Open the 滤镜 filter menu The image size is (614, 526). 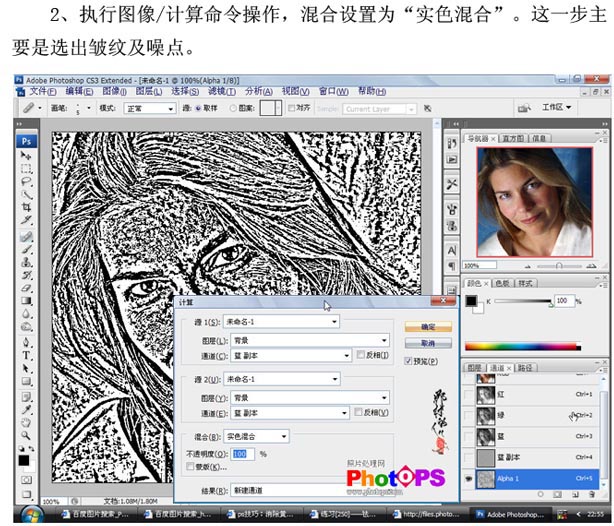(x=219, y=90)
